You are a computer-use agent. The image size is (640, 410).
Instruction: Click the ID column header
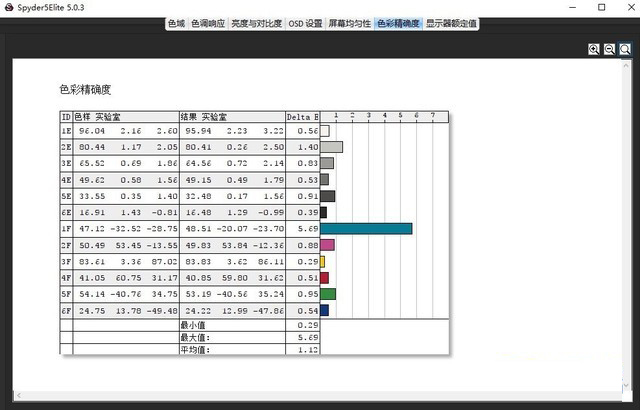[x=66, y=117]
